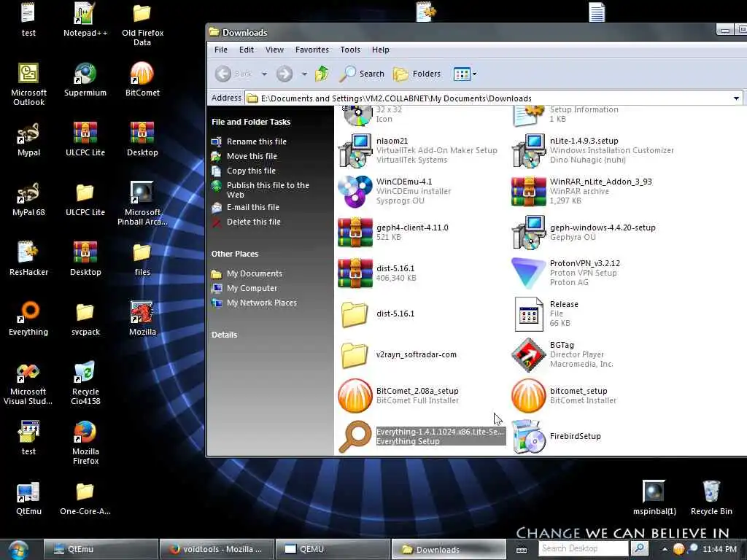Open the View menu
747x560 pixels.
pos(274,50)
